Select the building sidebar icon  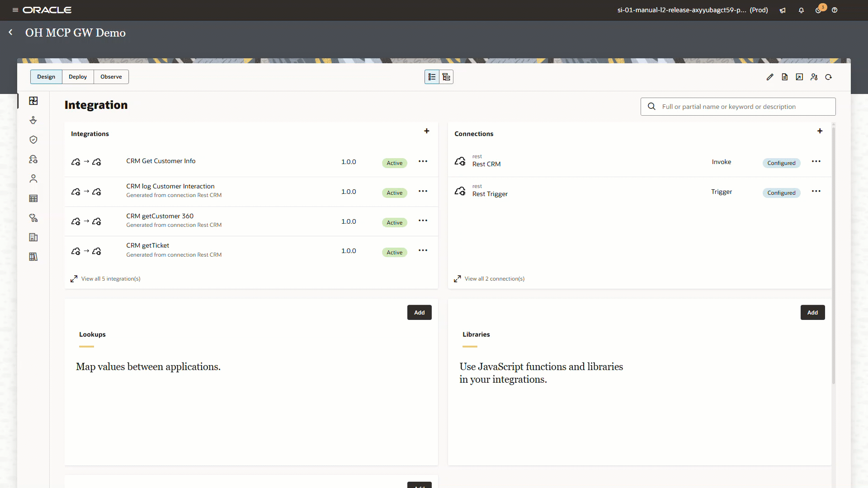pyautogui.click(x=33, y=237)
